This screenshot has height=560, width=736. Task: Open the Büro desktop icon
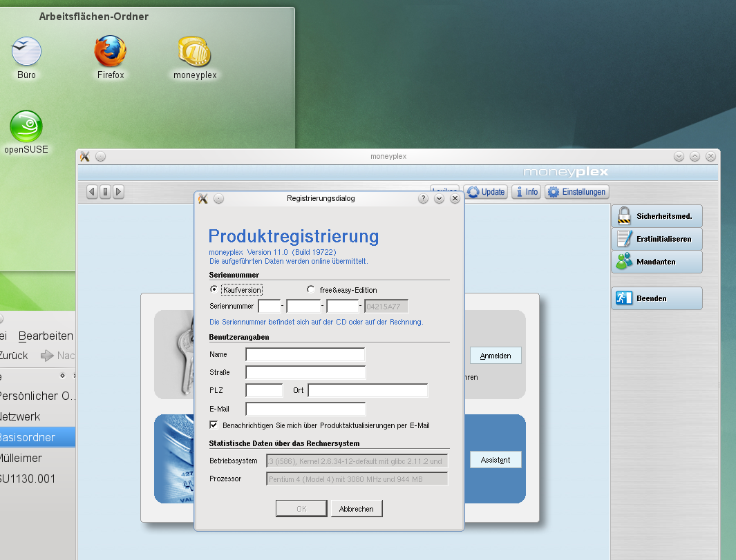26,57
